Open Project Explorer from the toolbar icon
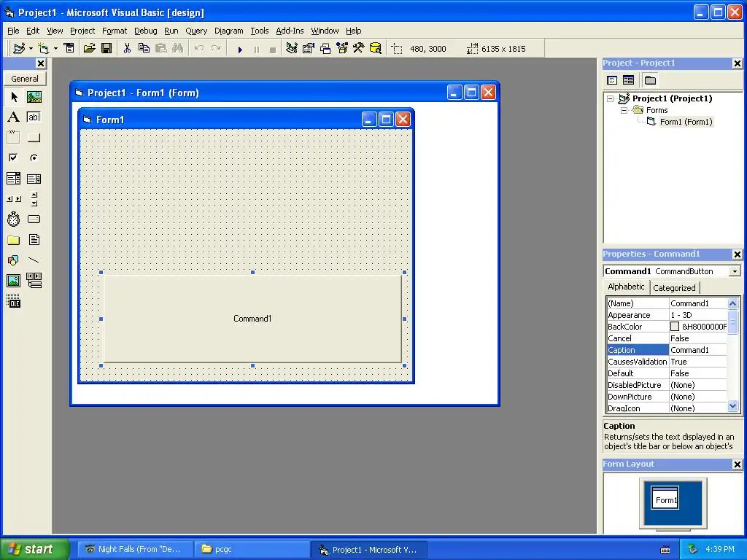 click(292, 48)
